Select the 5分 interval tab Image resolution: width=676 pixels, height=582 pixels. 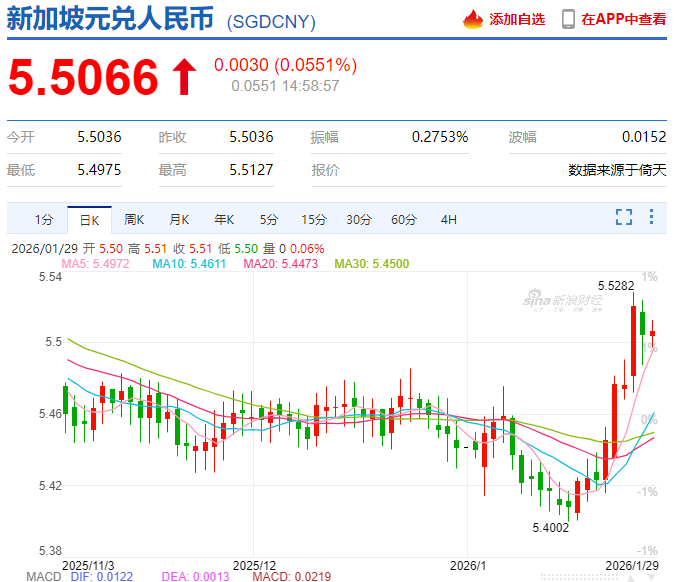[268, 219]
